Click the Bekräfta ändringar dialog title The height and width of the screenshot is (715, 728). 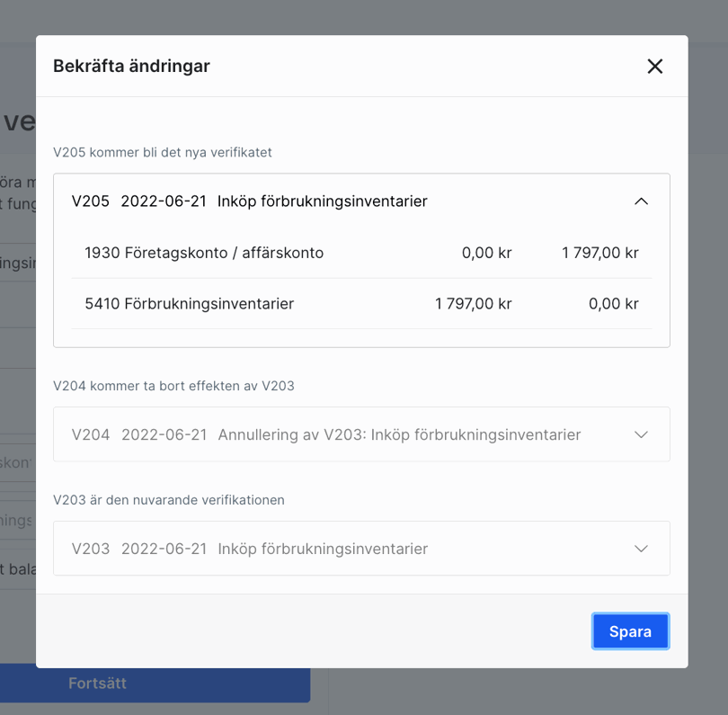132,66
